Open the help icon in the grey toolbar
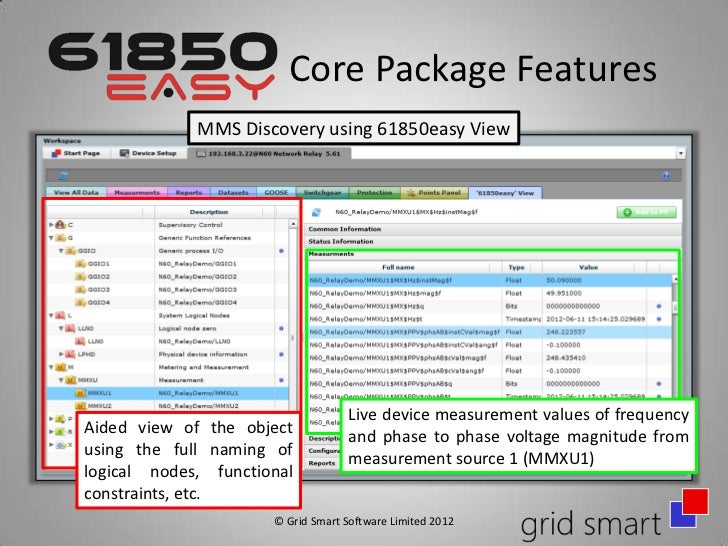 pyautogui.click(x=666, y=176)
